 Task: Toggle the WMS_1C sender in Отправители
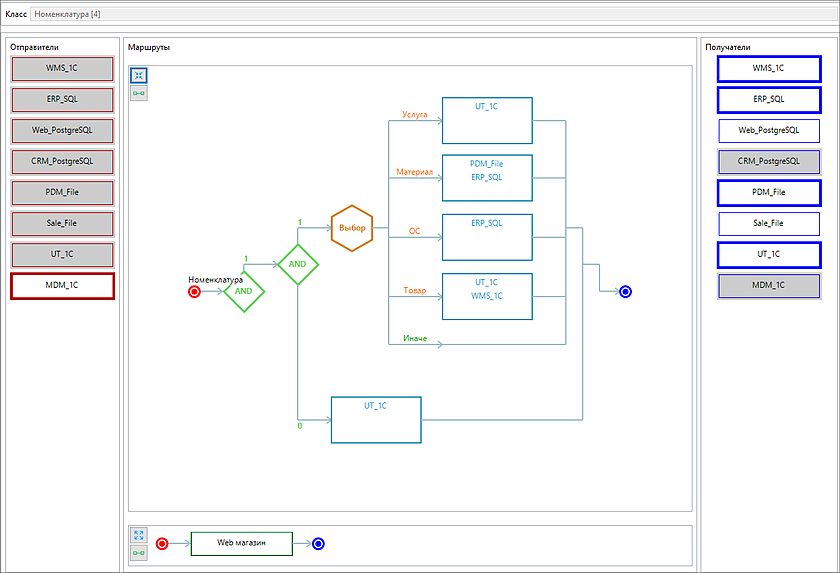click(x=62, y=69)
